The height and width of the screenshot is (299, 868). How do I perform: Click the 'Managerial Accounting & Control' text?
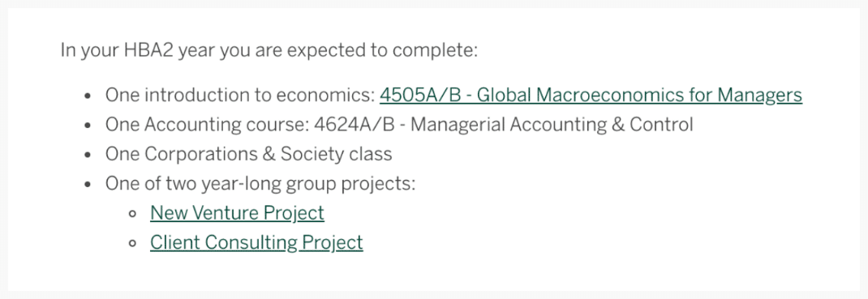pos(552,125)
